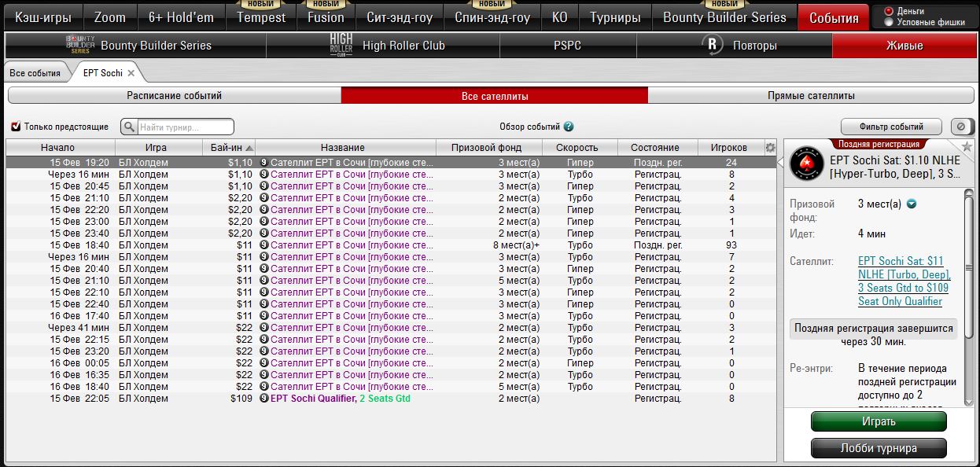Click the Replays 'R' icon
This screenshot has width=980, height=467.
click(x=713, y=46)
